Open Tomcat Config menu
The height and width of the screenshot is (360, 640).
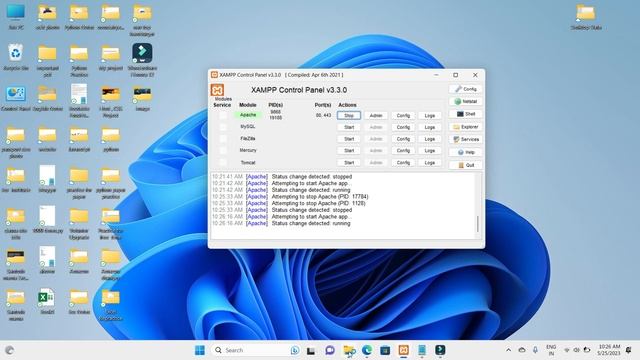(x=403, y=162)
